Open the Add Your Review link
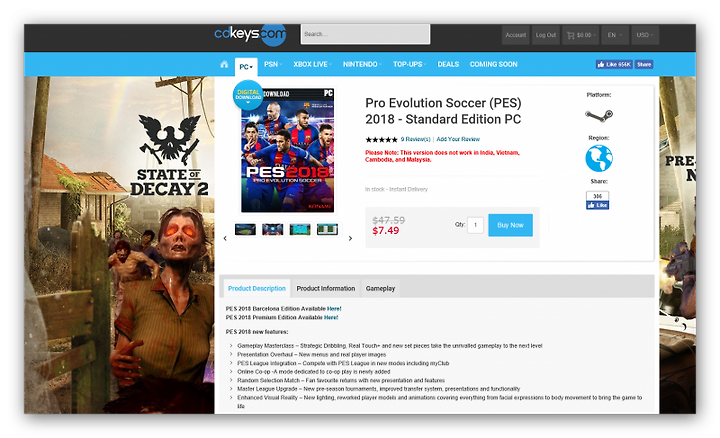 [458, 139]
